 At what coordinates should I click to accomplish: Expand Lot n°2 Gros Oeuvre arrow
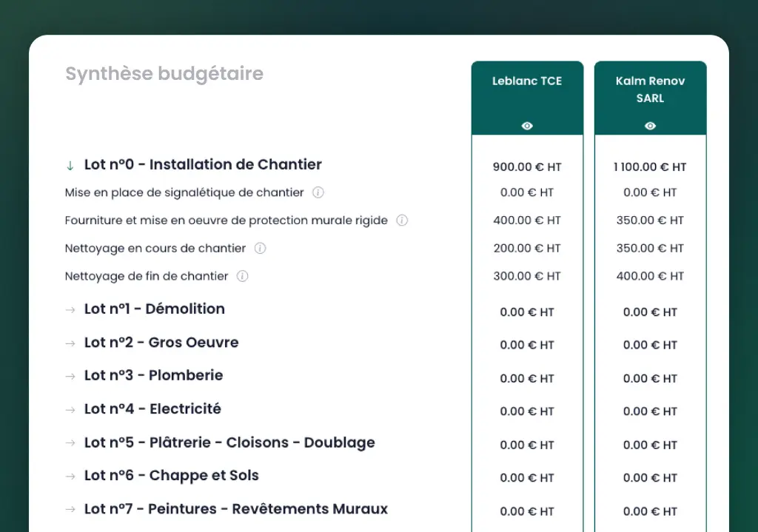(x=70, y=343)
